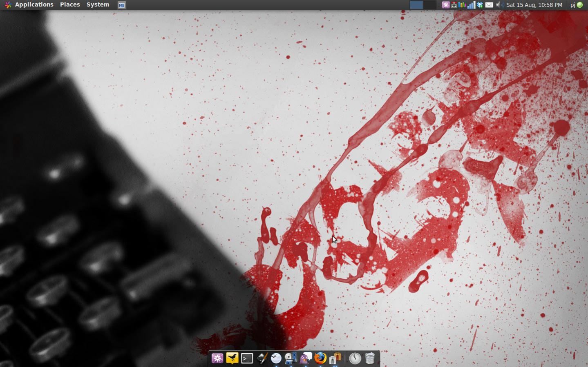
Task: Launch Firefox from the dock
Action: pos(320,358)
